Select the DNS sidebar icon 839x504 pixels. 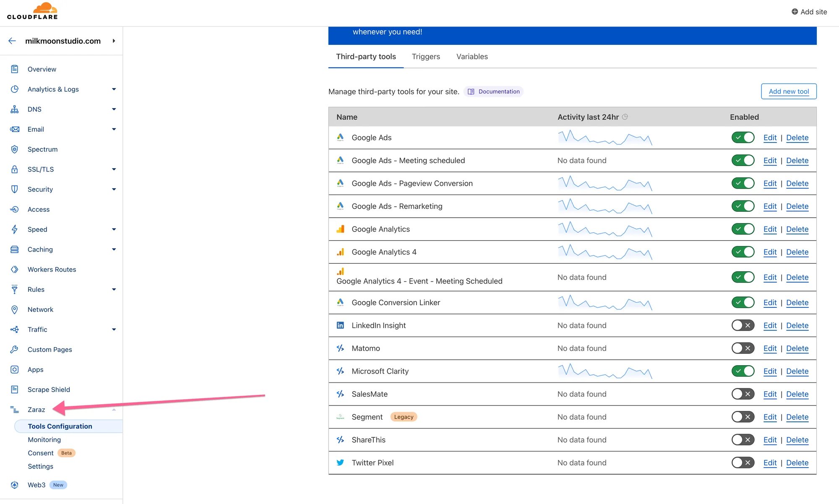click(x=14, y=109)
